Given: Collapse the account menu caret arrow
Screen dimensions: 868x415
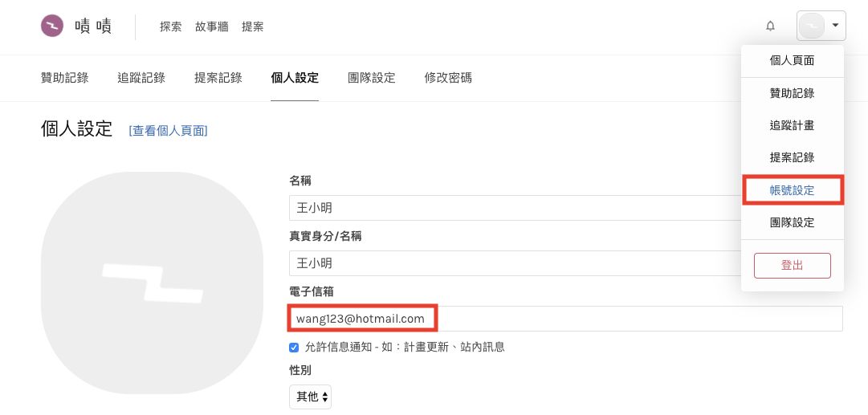Looking at the screenshot, I should [x=835, y=26].
